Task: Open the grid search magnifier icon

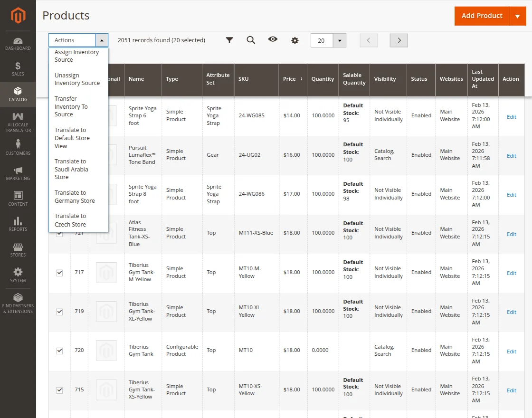Action: point(251,40)
